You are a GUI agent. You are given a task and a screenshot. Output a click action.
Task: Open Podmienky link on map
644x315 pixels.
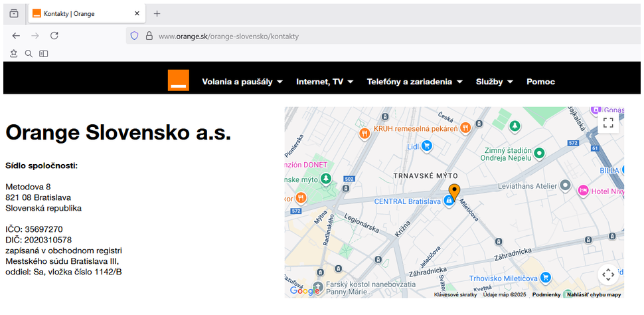point(546,294)
